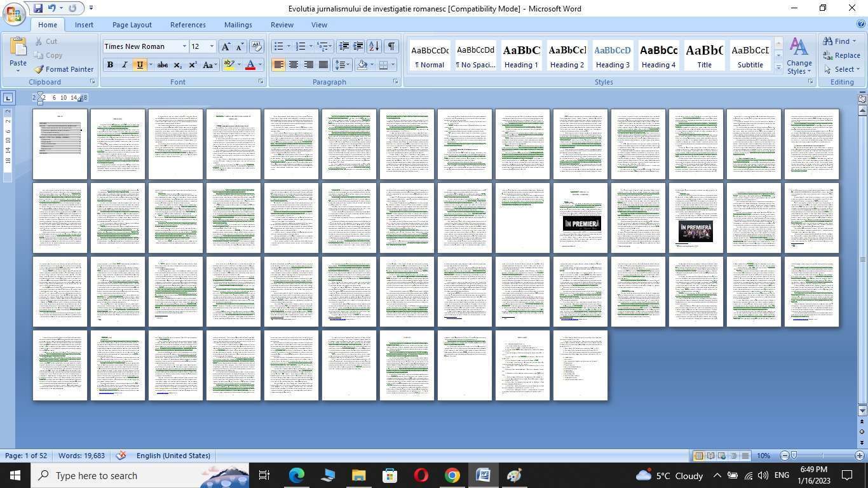Click the Clear Formatting icon
The width and height of the screenshot is (868, 488).
pos(257,46)
